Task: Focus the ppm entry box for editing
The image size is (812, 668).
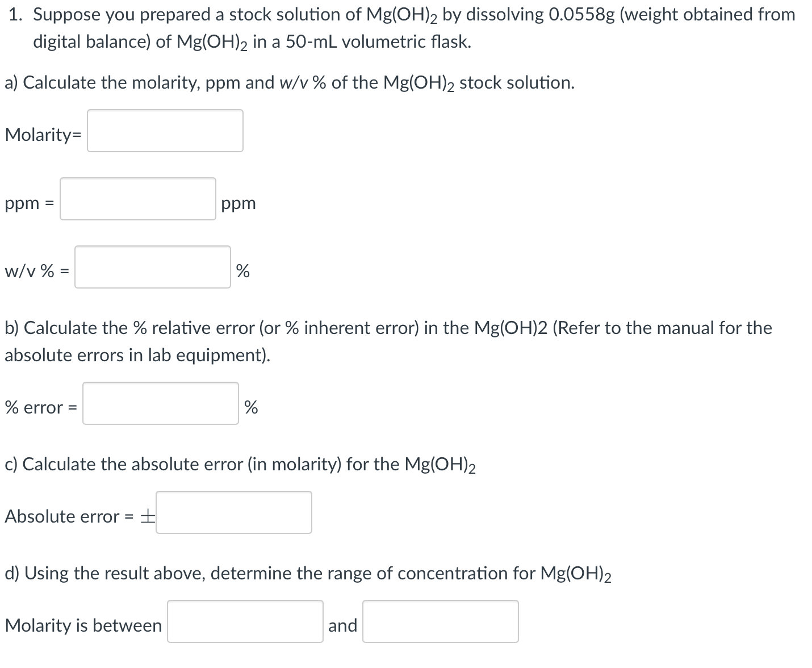Action: pyautogui.click(x=137, y=200)
